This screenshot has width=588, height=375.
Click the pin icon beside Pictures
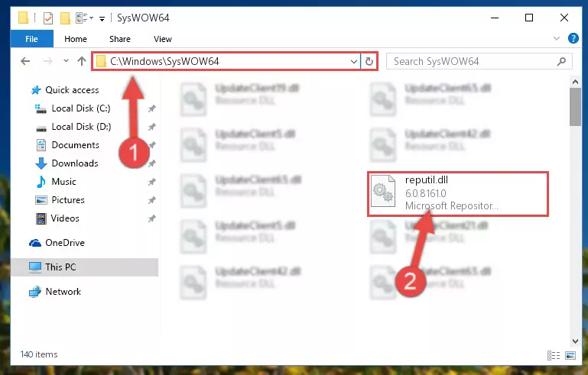pos(152,200)
